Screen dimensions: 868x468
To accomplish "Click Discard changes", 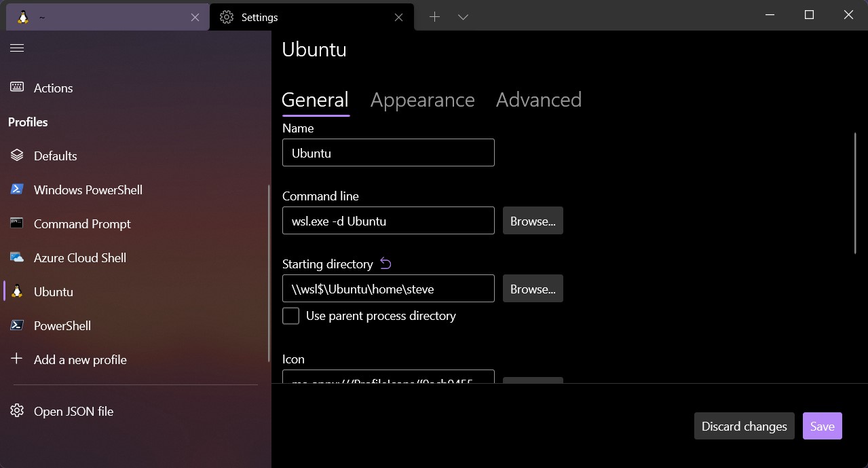I will [x=744, y=426].
